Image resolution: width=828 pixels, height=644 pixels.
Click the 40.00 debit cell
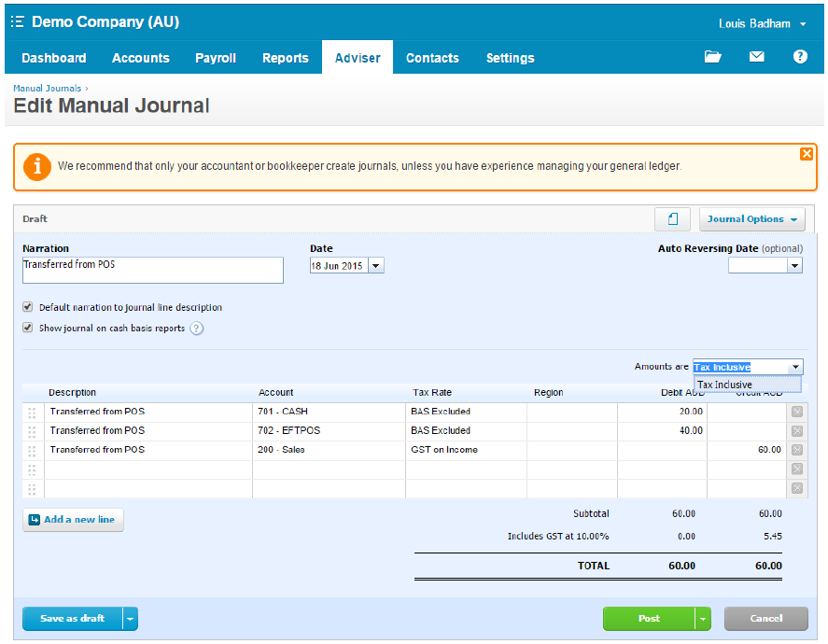coord(662,431)
